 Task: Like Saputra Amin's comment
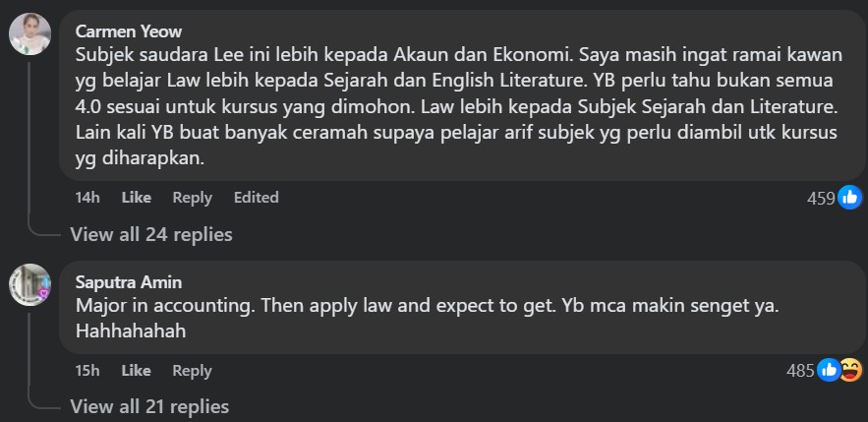[x=137, y=371]
